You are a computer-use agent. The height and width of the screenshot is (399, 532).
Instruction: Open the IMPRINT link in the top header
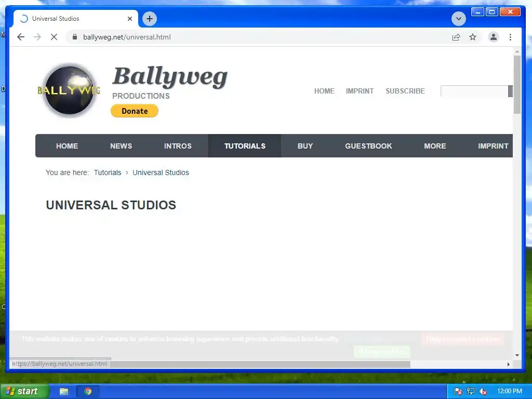(360, 91)
